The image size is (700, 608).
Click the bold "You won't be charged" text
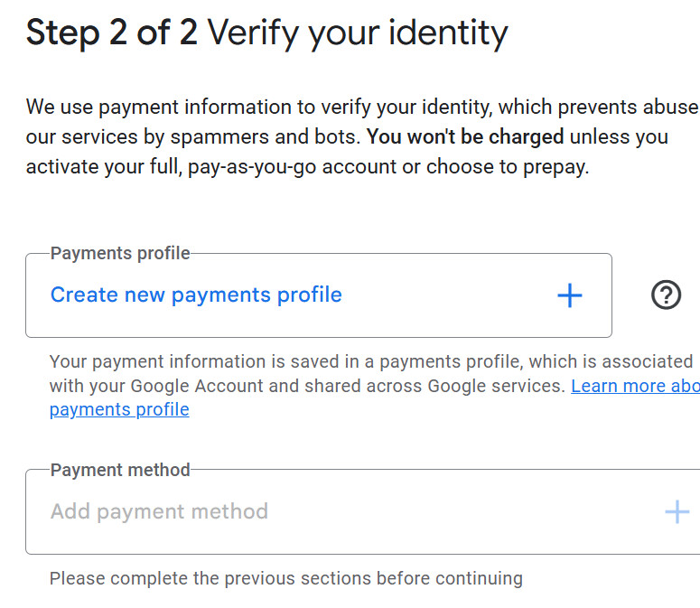pos(465,136)
